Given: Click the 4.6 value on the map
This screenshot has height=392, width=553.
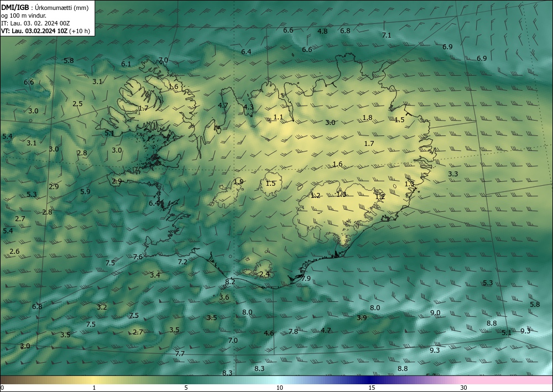Looking at the screenshot, I should point(269,333).
